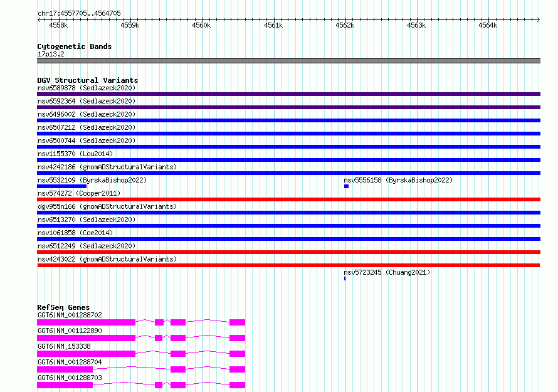Image resolution: width=558 pixels, height=392 pixels.
Task: Select the Cytogenetic Bands track title
Action: click(x=75, y=46)
